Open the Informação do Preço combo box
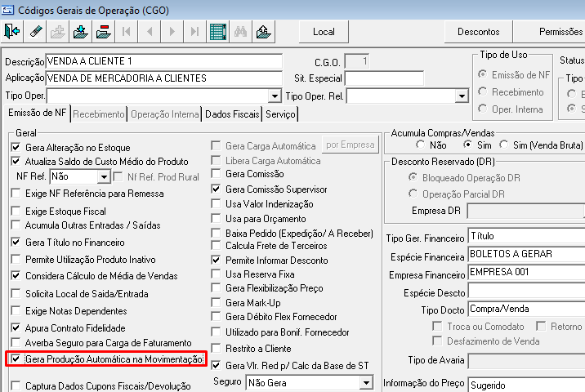 [x=526, y=385]
